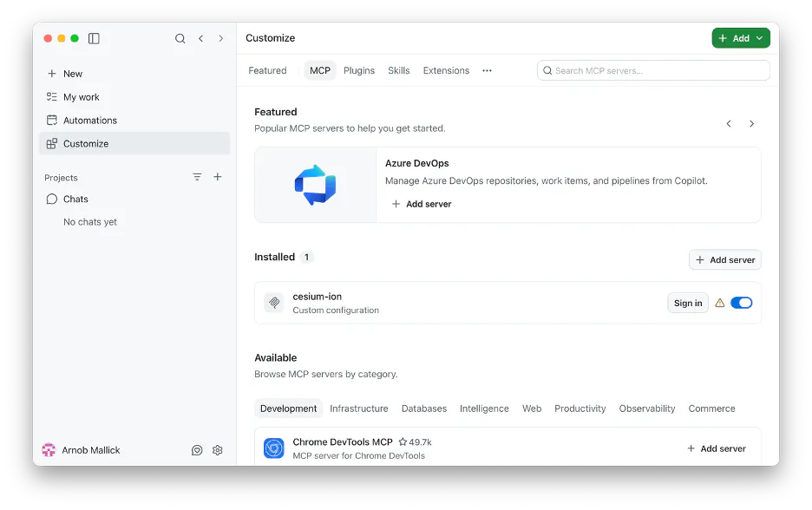
Task: Show next featured server
Action: click(x=751, y=124)
